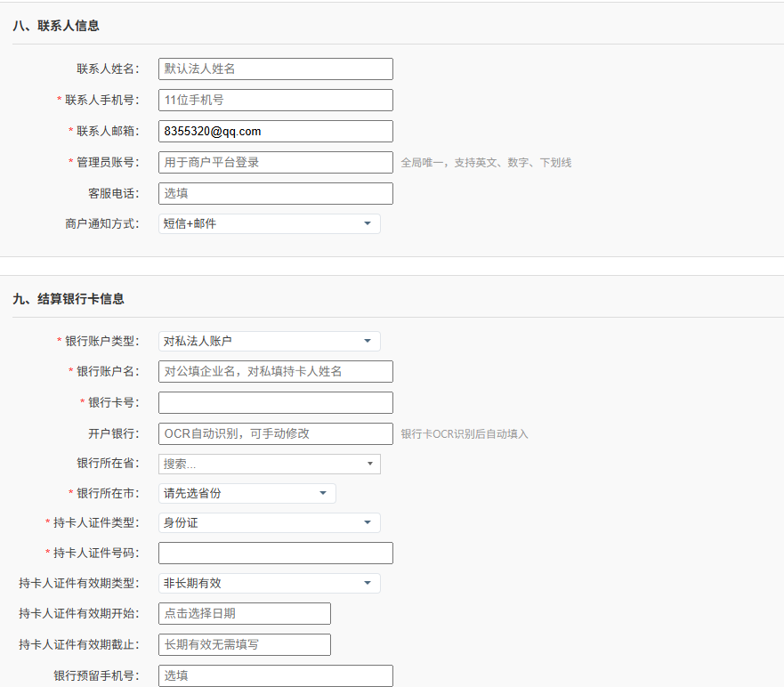Expand the 持卡人证件有效期类型 dropdown
Image resolution: width=784 pixels, height=687 pixels.
point(269,584)
